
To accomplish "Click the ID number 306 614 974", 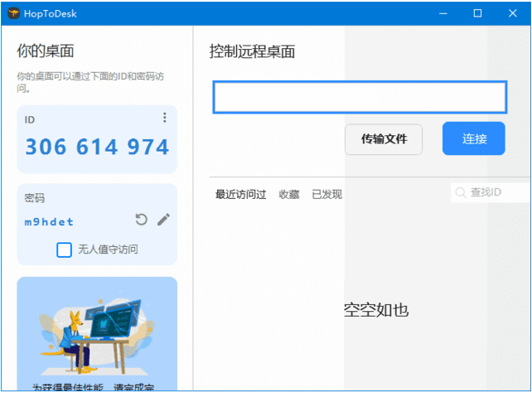I will [x=97, y=147].
